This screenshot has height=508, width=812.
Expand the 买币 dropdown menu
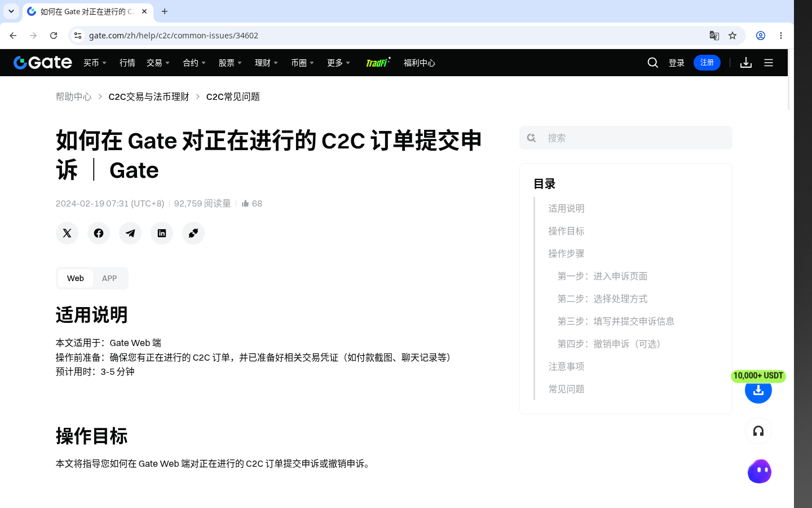click(95, 63)
